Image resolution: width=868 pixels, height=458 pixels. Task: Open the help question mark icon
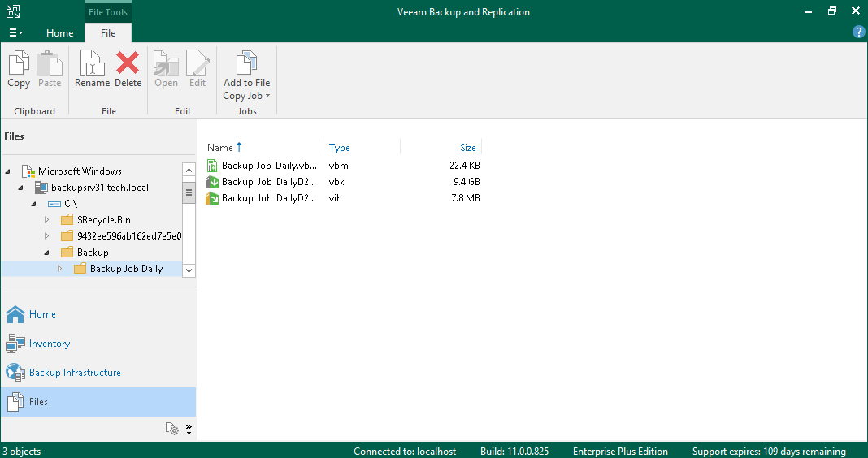click(x=858, y=32)
